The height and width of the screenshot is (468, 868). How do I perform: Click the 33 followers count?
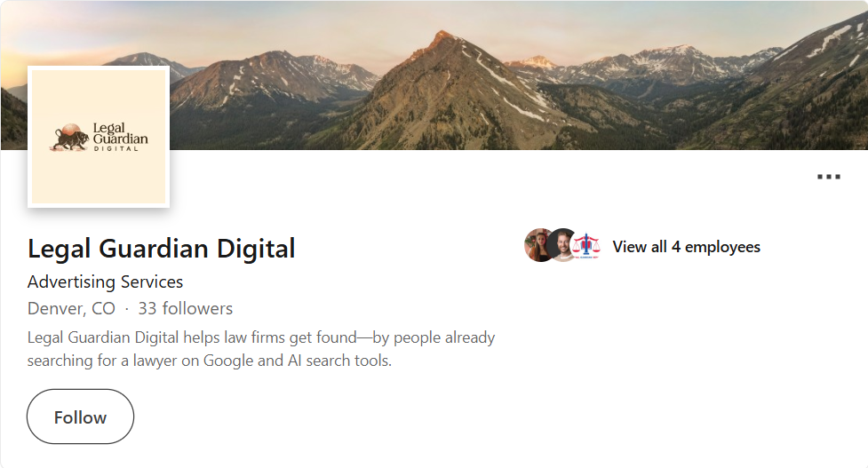pyautogui.click(x=185, y=309)
